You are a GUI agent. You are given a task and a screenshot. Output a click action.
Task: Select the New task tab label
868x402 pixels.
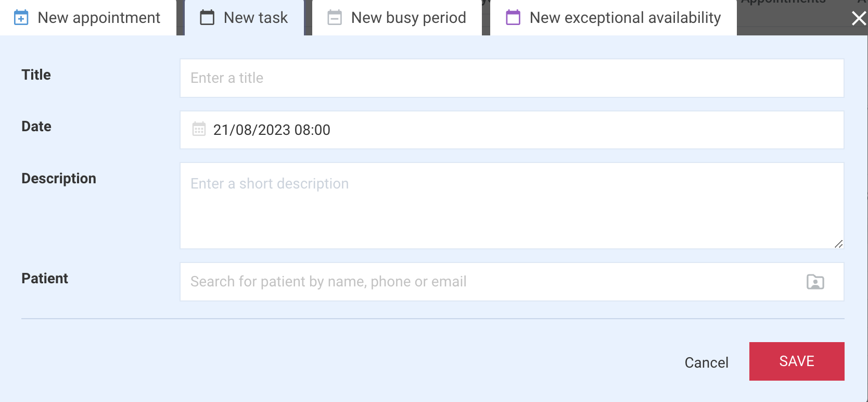pyautogui.click(x=256, y=18)
